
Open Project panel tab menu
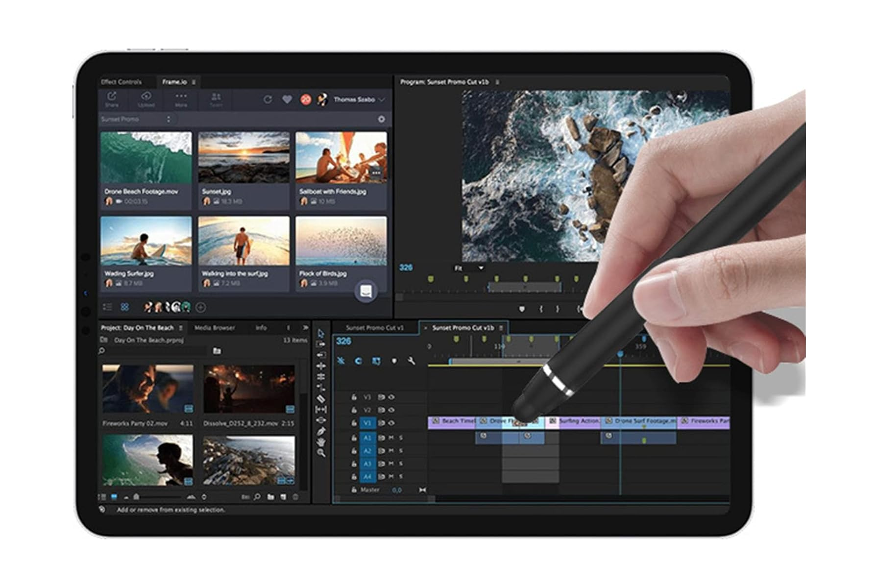tap(180, 327)
